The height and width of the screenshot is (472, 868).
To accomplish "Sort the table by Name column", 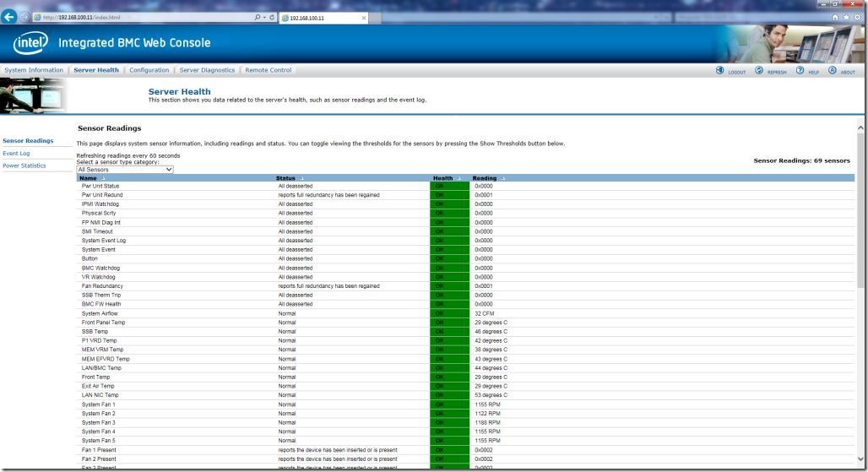I will 89,178.
